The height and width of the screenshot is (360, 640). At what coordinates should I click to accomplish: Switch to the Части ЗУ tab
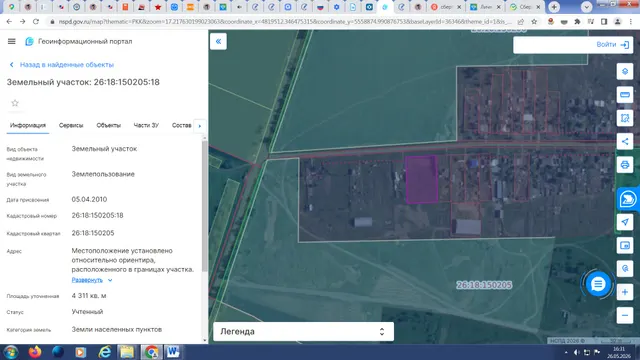[146, 125]
